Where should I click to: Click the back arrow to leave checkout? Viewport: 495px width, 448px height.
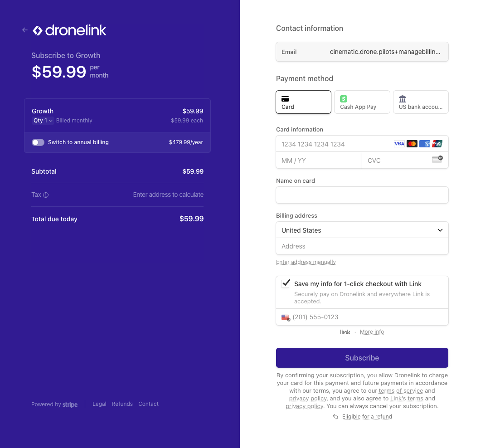pos(24,29)
